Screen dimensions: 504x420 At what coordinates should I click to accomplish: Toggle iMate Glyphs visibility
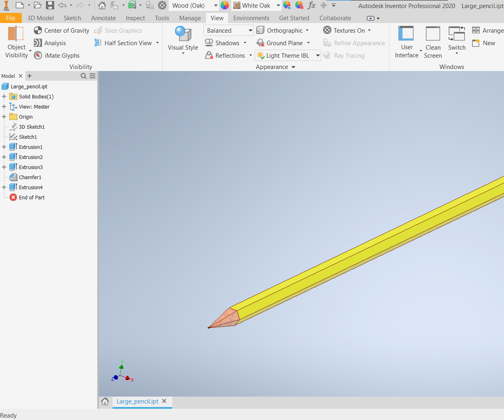56,55
